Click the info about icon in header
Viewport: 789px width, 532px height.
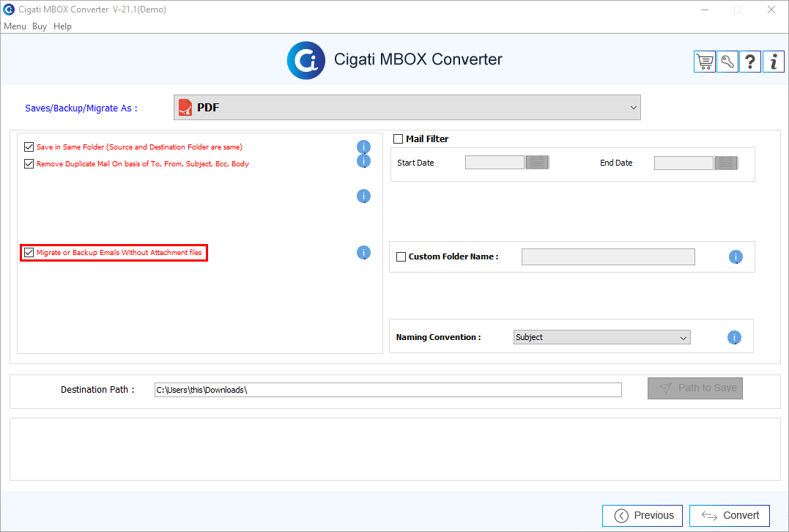(x=774, y=62)
